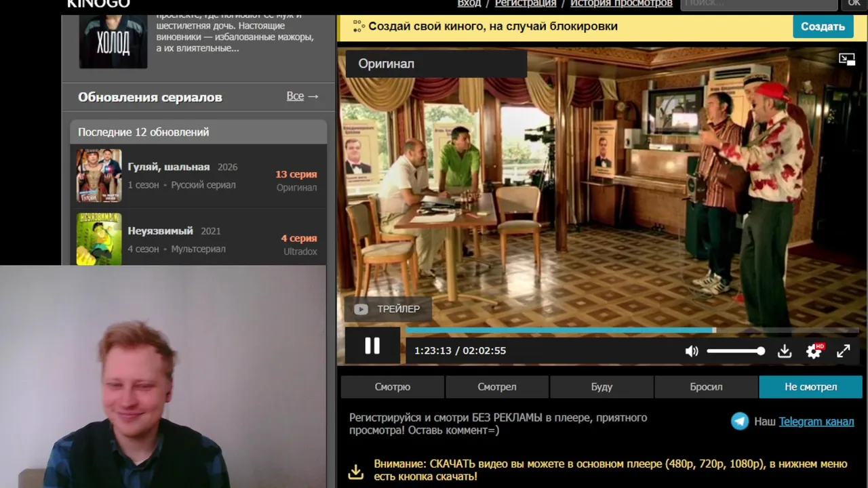Toggle picture-in-picture icon on video

tap(847, 60)
